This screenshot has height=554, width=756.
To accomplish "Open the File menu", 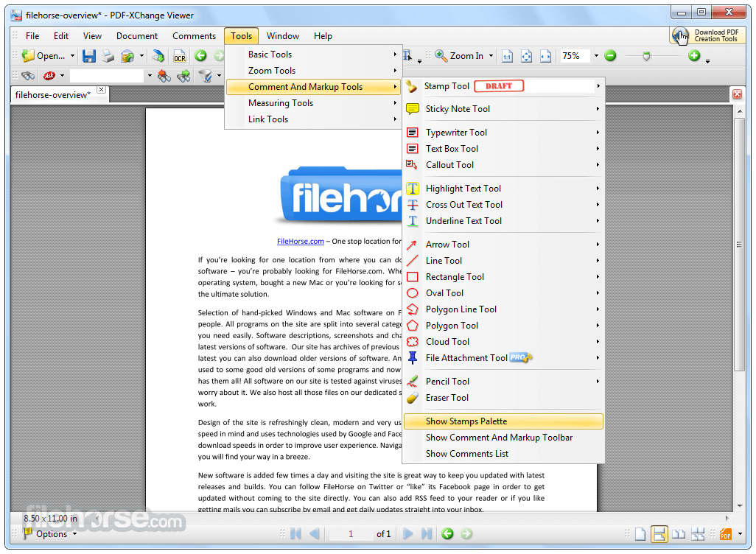I will click(x=32, y=36).
